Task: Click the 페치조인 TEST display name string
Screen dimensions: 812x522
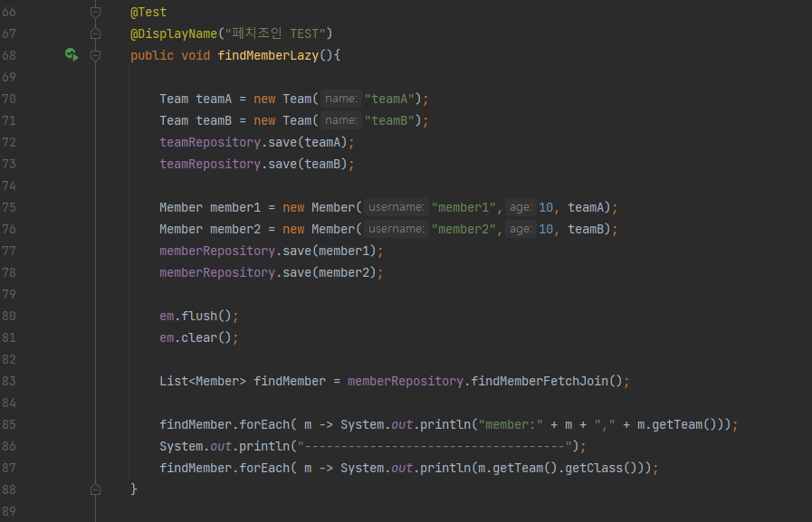Action: click(275, 33)
